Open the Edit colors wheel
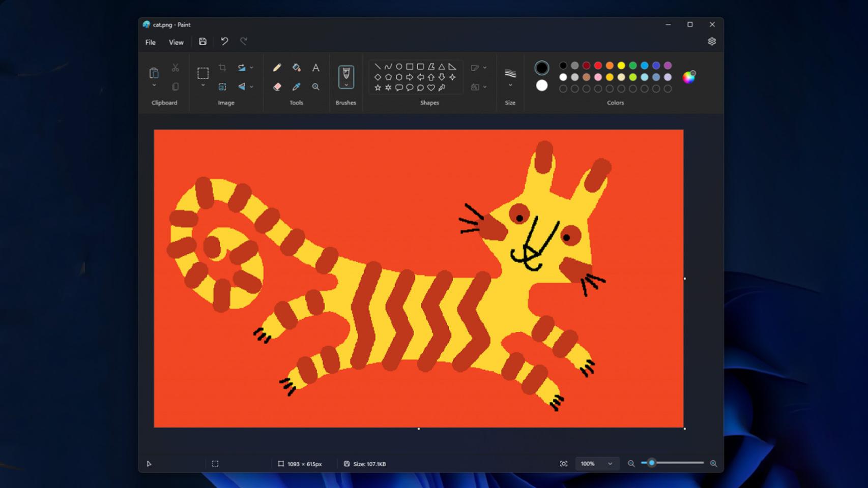868x488 pixels. tap(689, 77)
